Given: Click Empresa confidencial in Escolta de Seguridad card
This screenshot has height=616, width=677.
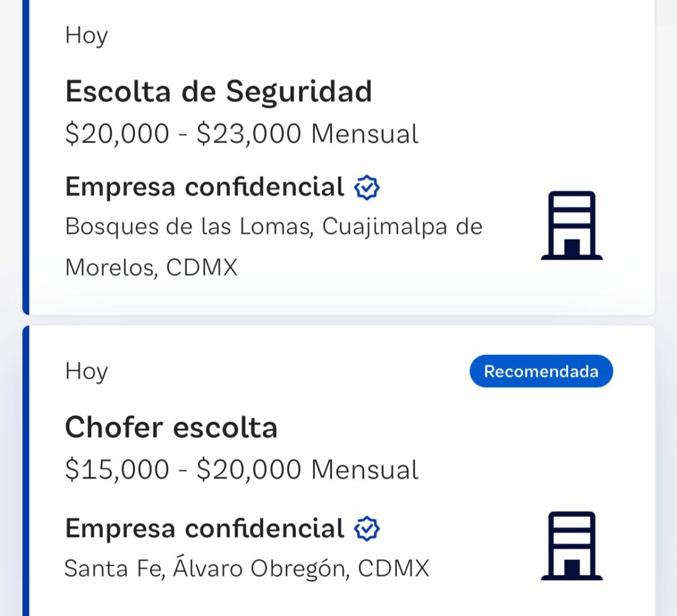Looking at the screenshot, I should click(205, 187).
